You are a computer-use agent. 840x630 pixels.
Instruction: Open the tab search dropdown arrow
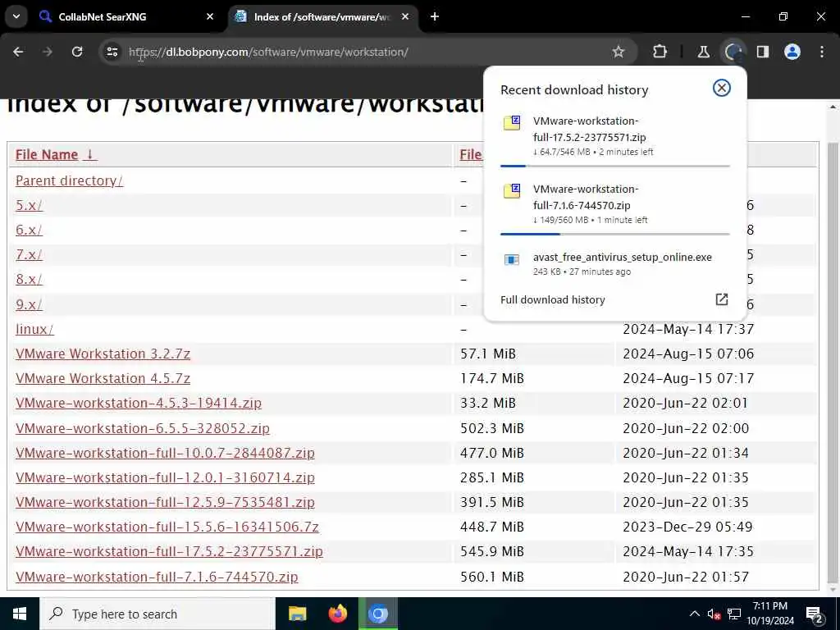point(16,16)
